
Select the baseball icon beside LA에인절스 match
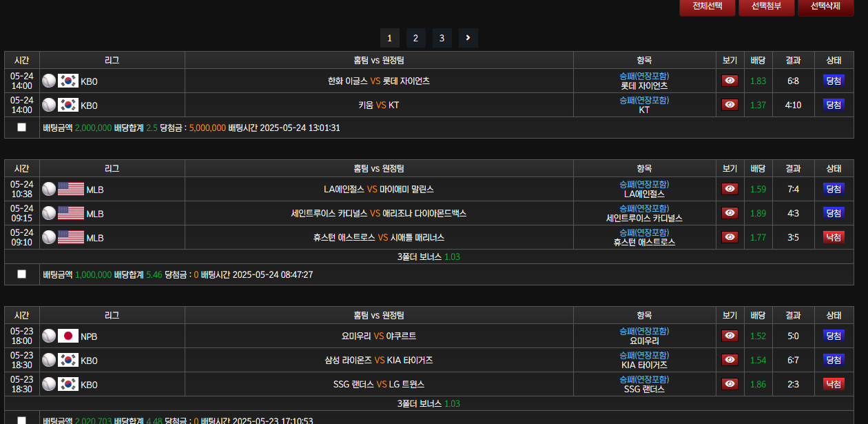[49, 189]
